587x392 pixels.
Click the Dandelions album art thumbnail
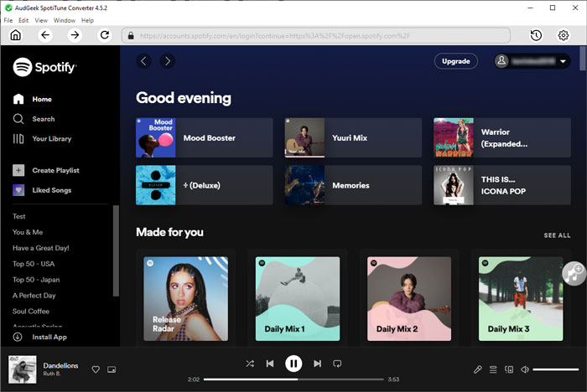23,369
